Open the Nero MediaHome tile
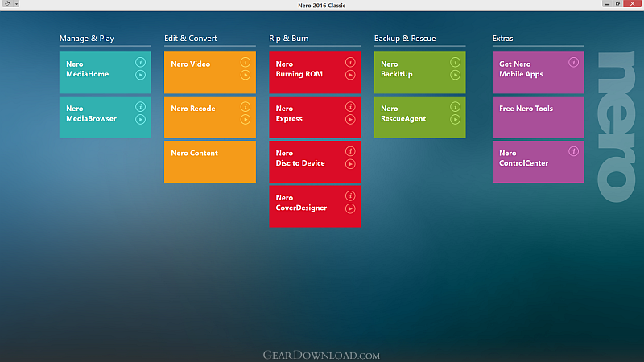This screenshot has width=644, height=362. 105,72
